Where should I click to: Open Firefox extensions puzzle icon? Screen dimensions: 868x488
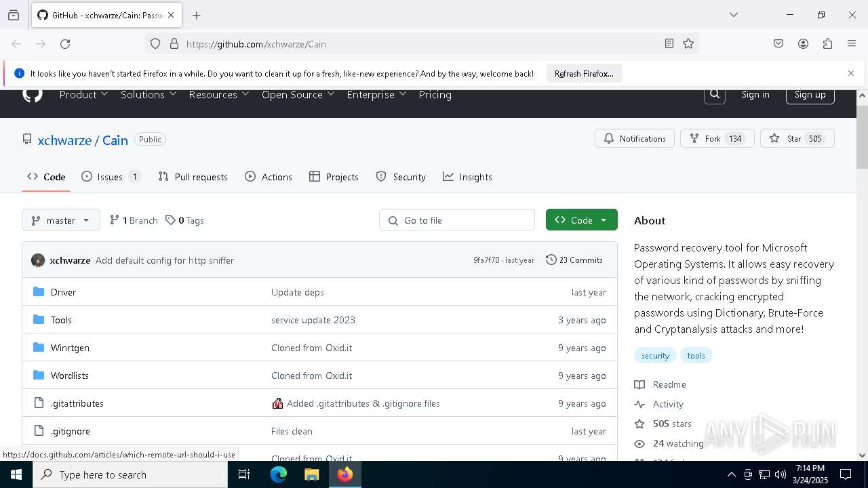[x=827, y=44]
